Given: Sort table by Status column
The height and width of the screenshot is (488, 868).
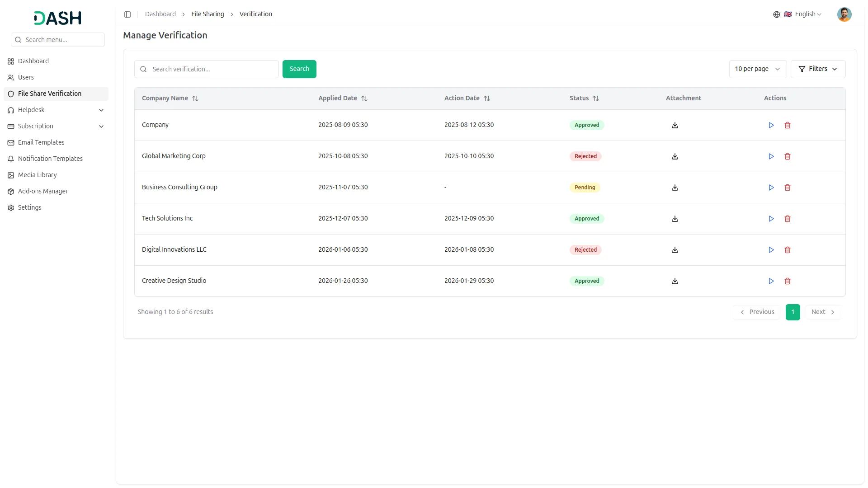Looking at the screenshot, I should (x=596, y=98).
